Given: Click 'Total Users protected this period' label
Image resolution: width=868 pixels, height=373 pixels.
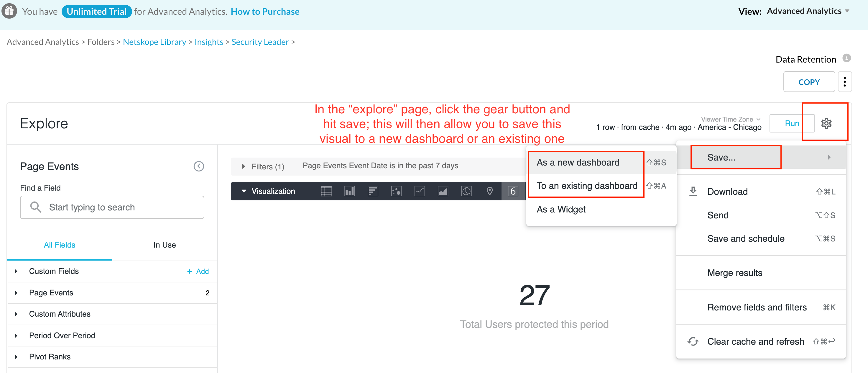Looking at the screenshot, I should click(x=534, y=324).
